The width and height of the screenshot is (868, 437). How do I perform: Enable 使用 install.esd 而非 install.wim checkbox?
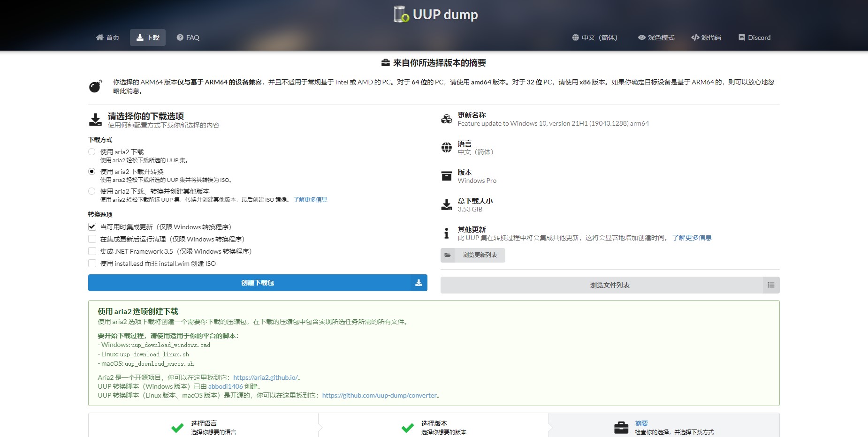[x=92, y=264]
